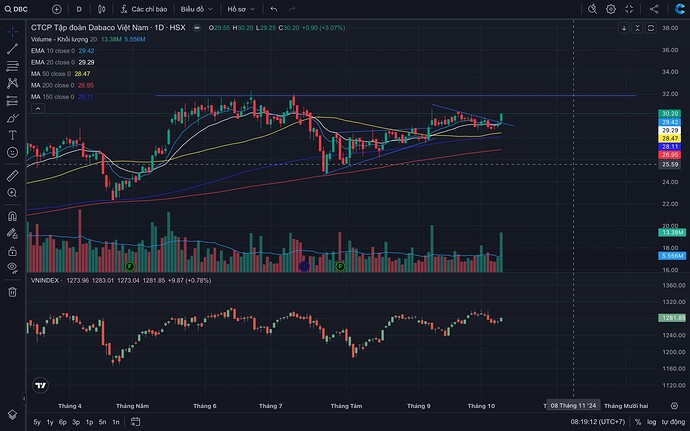Select the text annotation tool
The image size is (690, 431).
click(11, 134)
